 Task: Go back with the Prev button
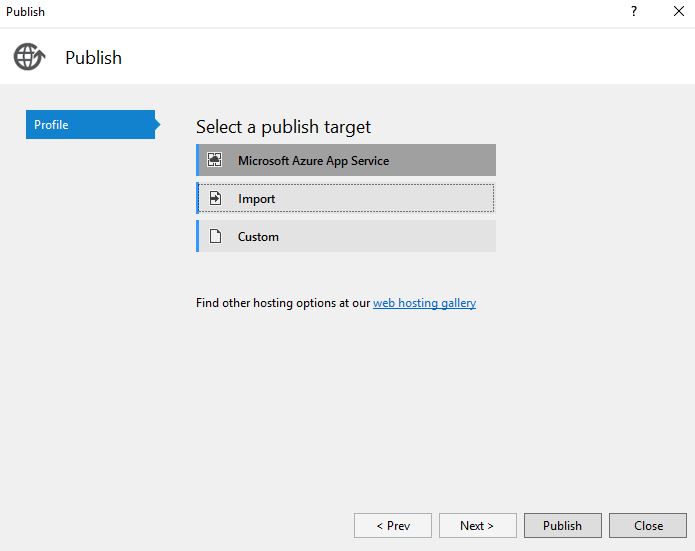pyautogui.click(x=393, y=526)
